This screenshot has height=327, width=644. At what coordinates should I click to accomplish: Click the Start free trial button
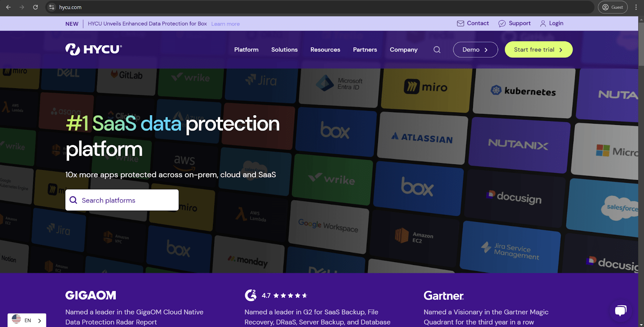538,50
